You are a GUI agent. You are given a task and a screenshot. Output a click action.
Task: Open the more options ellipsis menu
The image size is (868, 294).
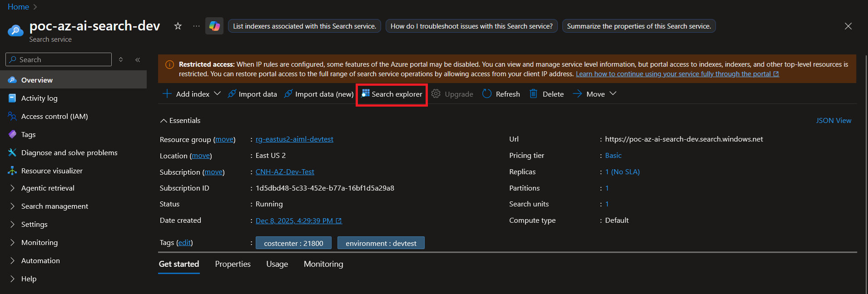[196, 26]
